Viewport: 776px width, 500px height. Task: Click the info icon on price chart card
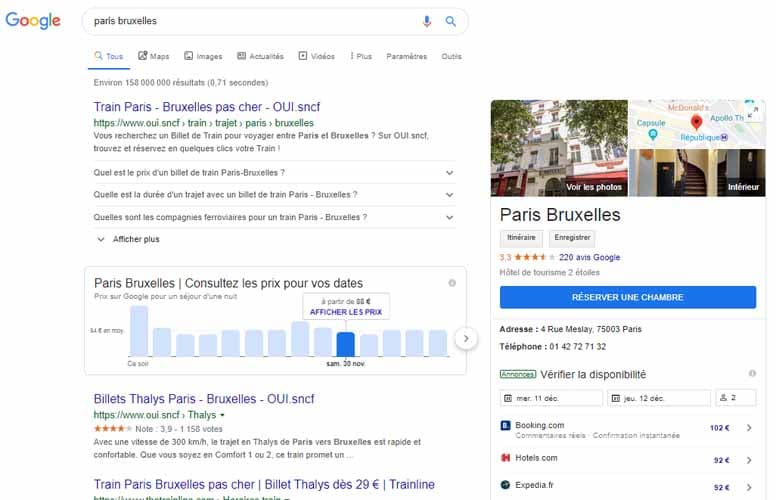click(452, 283)
